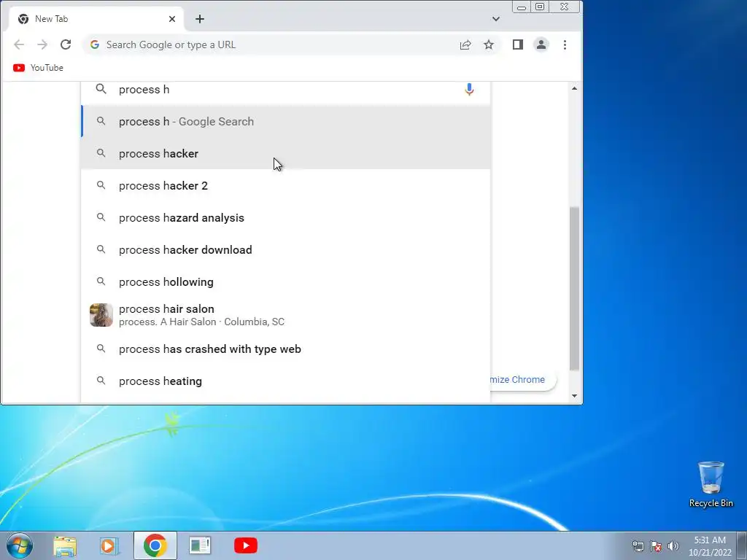Click the Google icon in the address bar

[x=95, y=44]
